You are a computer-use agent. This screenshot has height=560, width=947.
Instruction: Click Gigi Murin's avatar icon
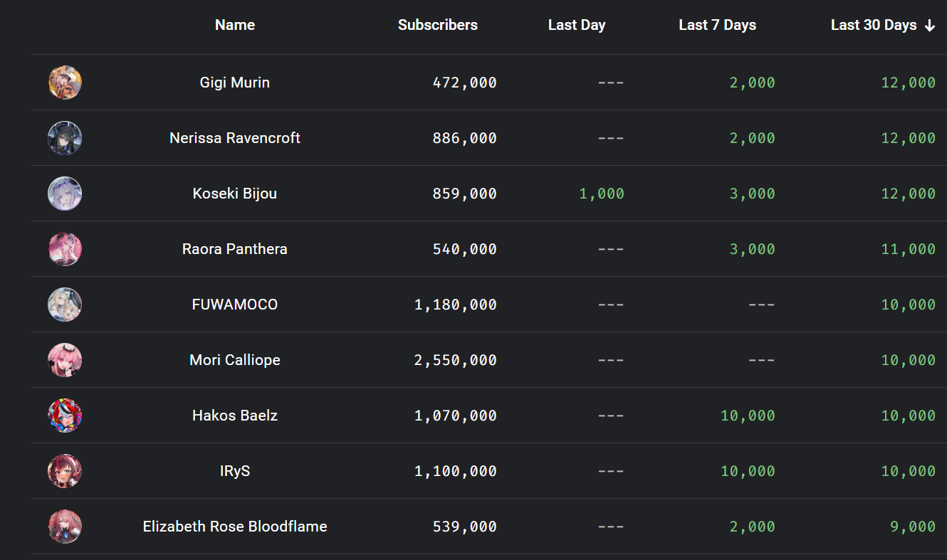65,83
